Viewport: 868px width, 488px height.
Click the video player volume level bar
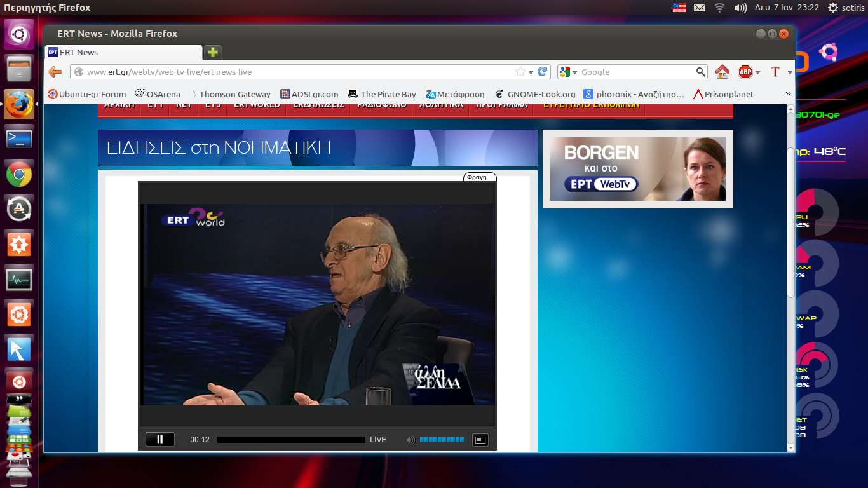coord(442,440)
